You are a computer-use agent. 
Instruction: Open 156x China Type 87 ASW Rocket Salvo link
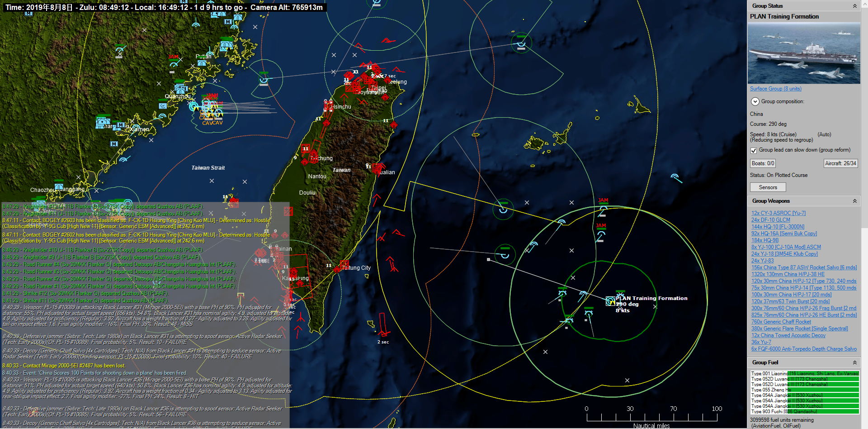point(804,267)
